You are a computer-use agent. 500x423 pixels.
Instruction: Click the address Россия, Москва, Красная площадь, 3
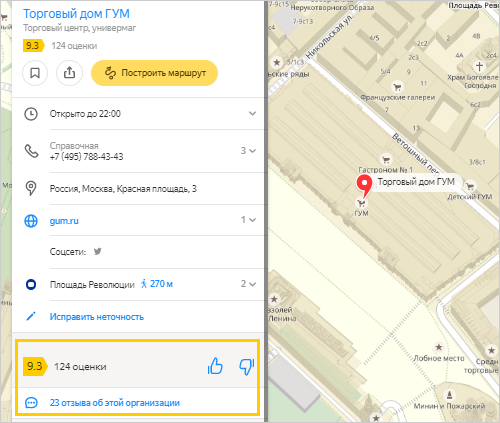(x=123, y=189)
